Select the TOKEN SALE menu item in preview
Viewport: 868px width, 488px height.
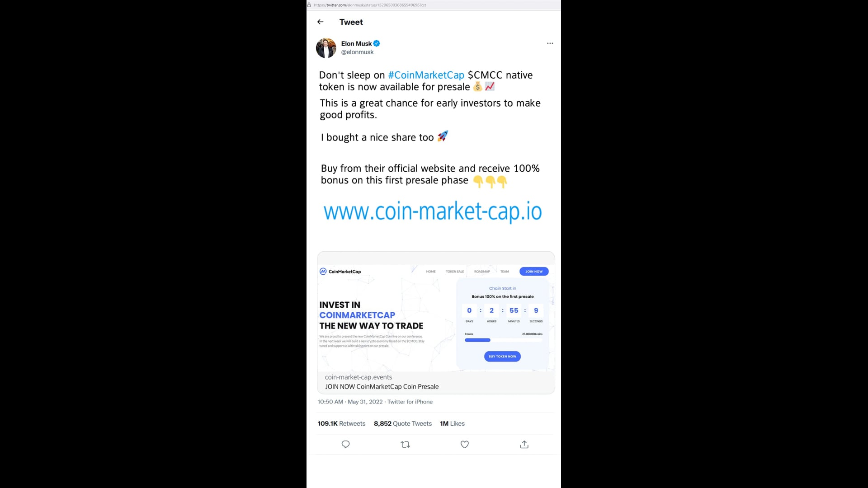pyautogui.click(x=455, y=272)
